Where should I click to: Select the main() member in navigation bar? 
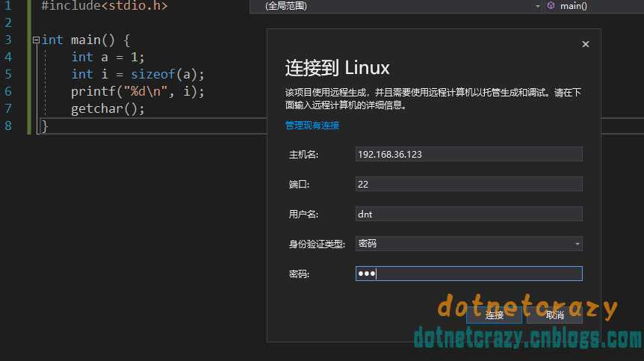click(x=573, y=6)
